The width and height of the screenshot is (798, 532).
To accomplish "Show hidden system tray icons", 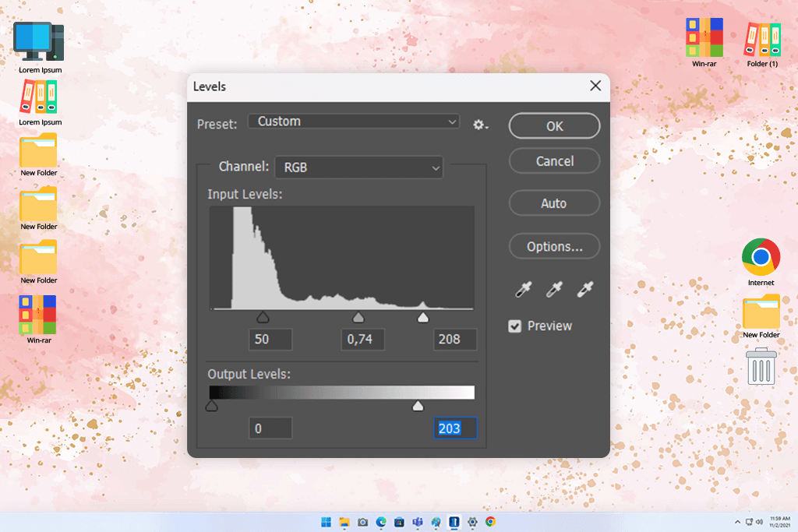I will 737,522.
